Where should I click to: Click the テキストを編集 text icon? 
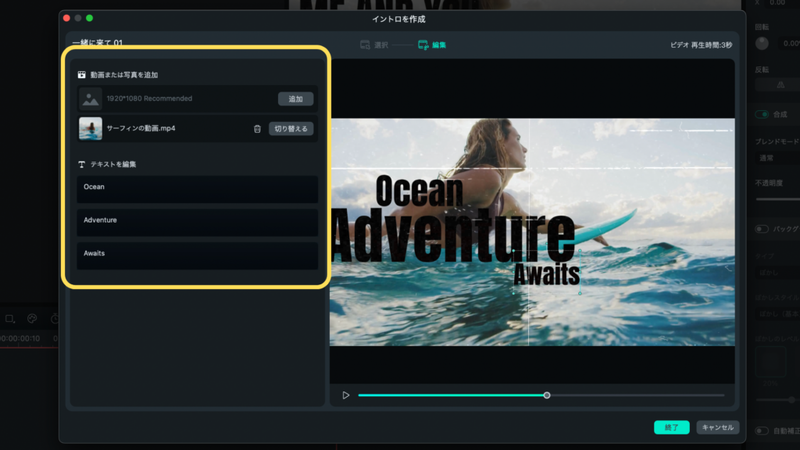click(82, 164)
